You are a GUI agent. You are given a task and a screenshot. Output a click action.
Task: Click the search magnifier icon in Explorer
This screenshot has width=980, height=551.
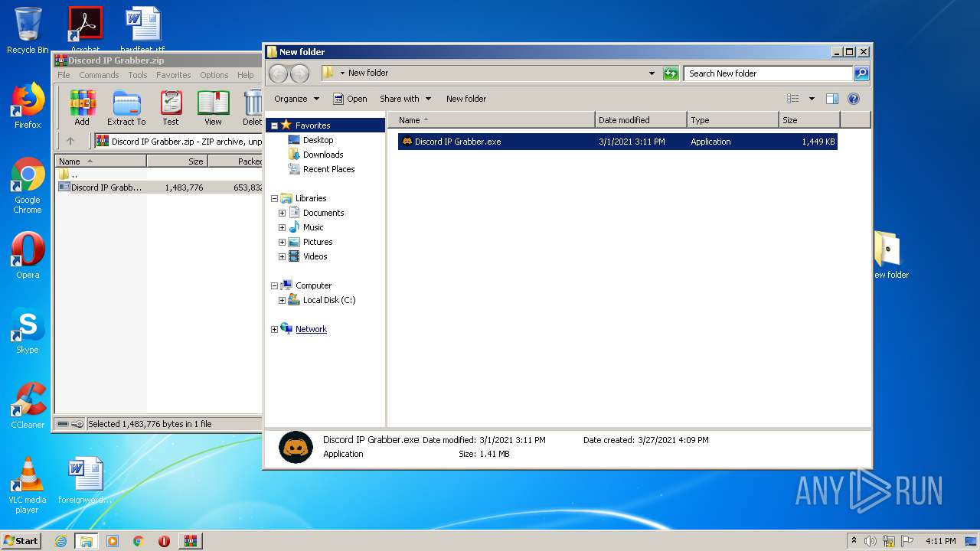[x=861, y=73]
